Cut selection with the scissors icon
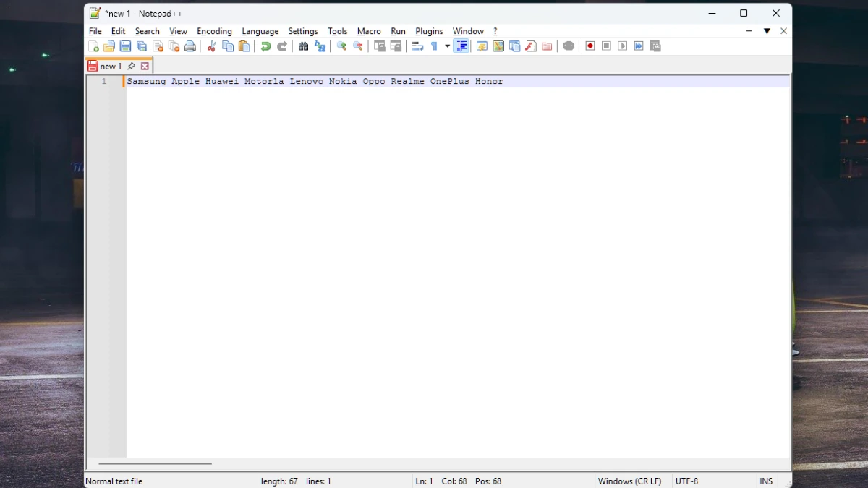 (211, 46)
